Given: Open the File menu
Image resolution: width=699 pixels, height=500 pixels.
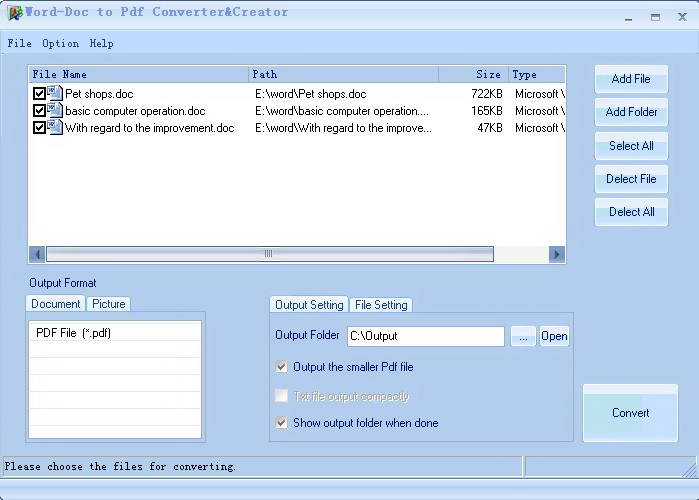Looking at the screenshot, I should [20, 43].
